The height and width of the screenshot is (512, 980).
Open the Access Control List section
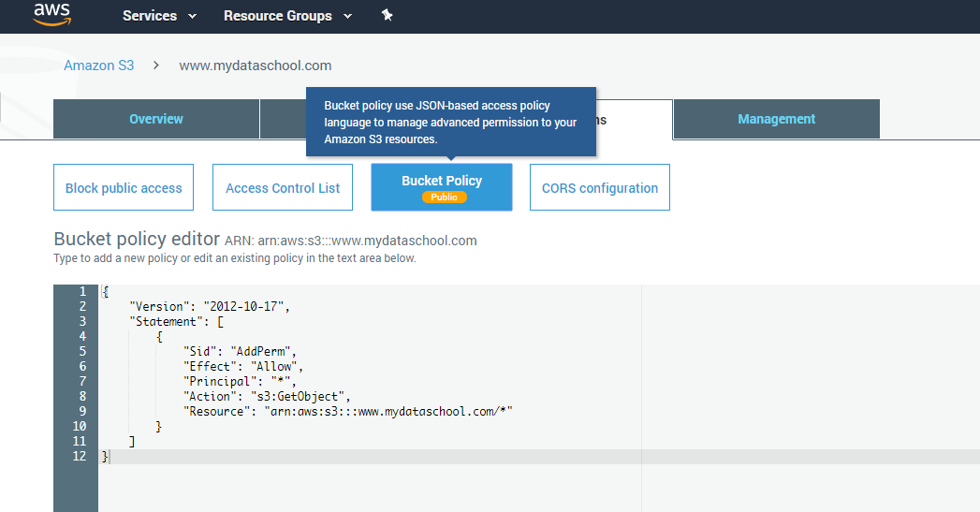point(283,187)
